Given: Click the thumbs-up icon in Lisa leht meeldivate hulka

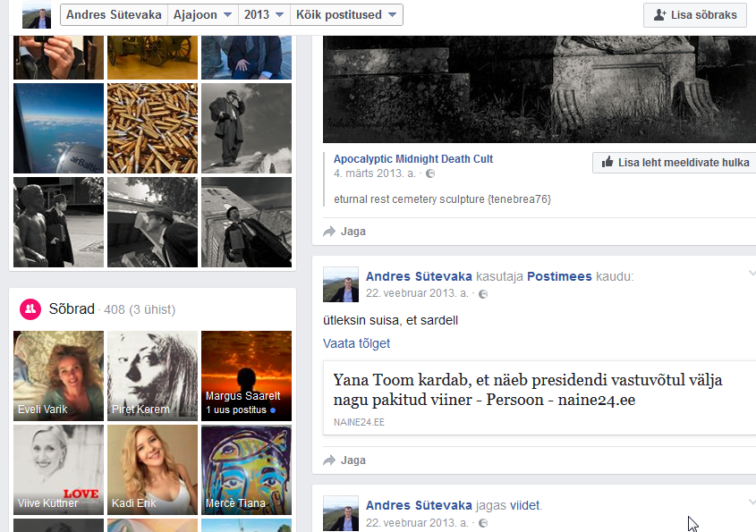Looking at the screenshot, I should [x=607, y=162].
